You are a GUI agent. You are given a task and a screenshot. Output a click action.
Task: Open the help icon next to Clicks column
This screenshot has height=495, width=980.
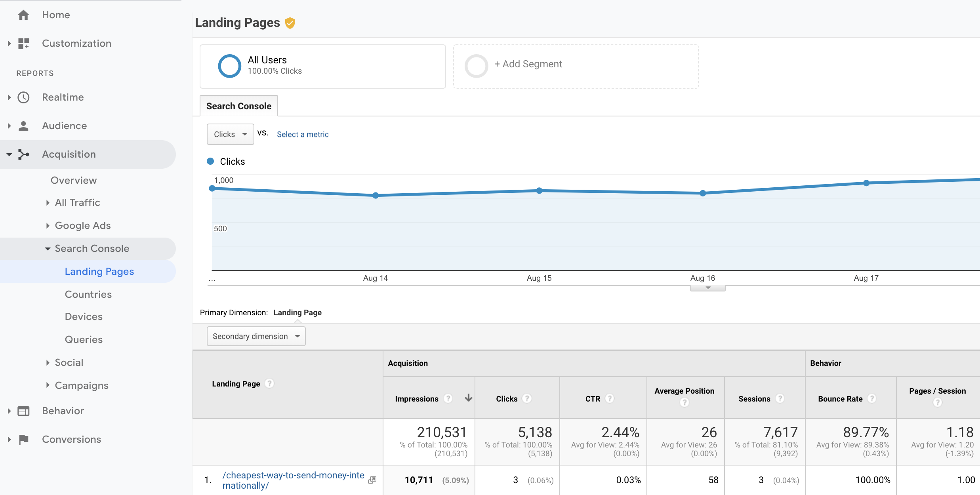coord(527,398)
